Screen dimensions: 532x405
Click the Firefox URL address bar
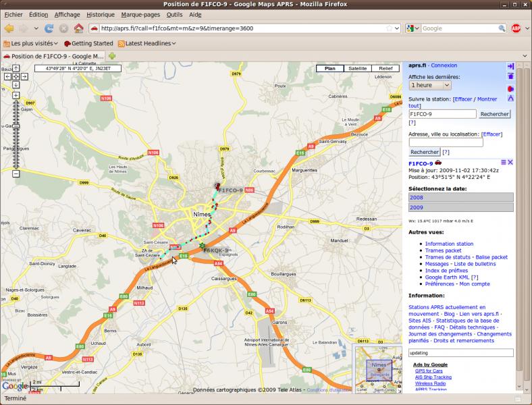[x=244, y=28]
